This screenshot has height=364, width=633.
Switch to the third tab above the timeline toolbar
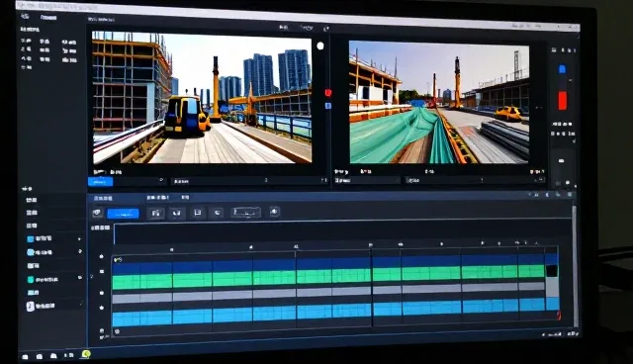(x=185, y=198)
